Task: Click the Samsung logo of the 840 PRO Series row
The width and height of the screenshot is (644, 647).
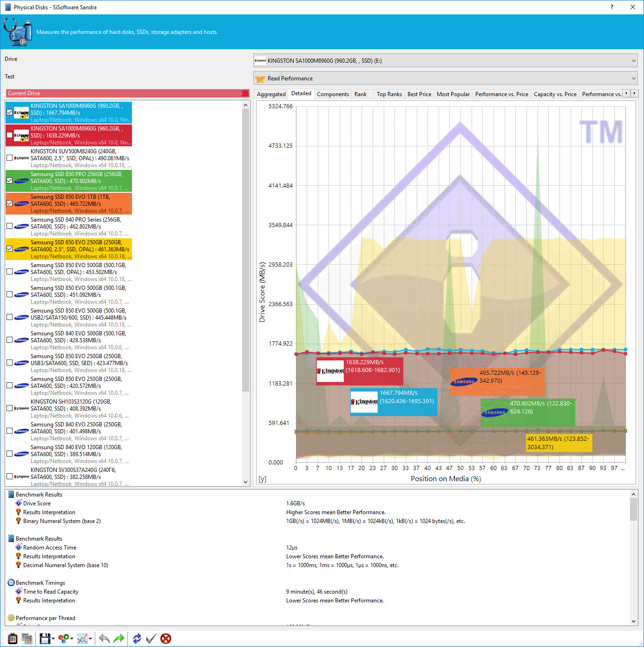Action: [22, 227]
